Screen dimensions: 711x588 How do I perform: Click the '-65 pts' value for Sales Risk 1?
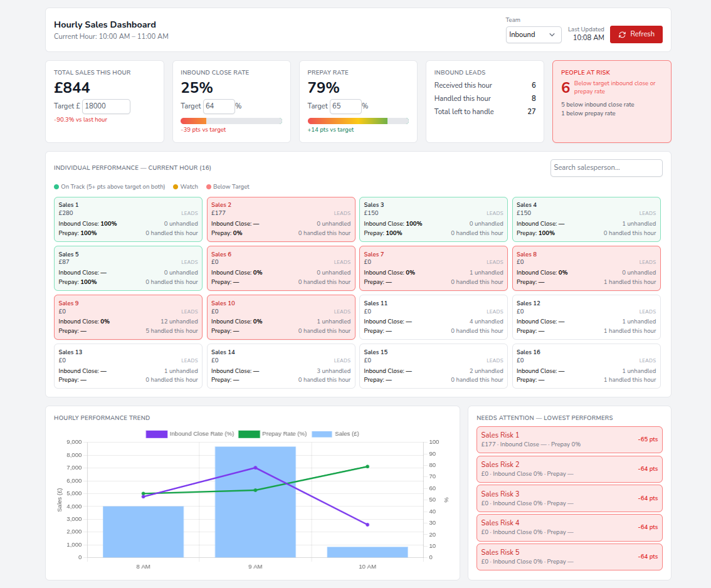pyautogui.click(x=648, y=439)
